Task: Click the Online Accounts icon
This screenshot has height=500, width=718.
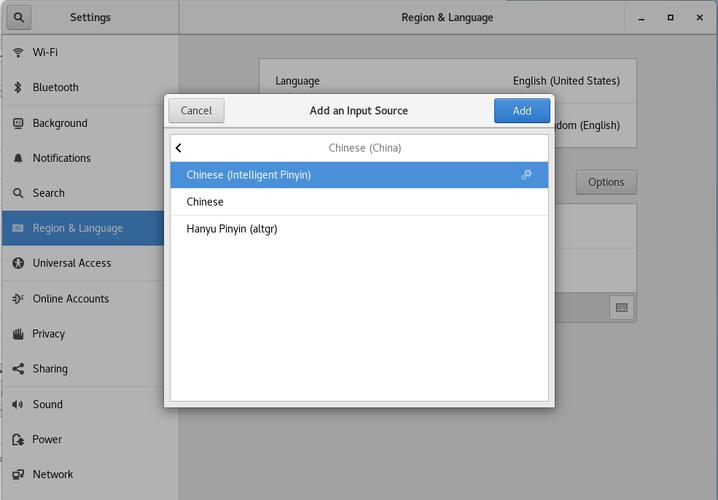Action: tap(18, 299)
